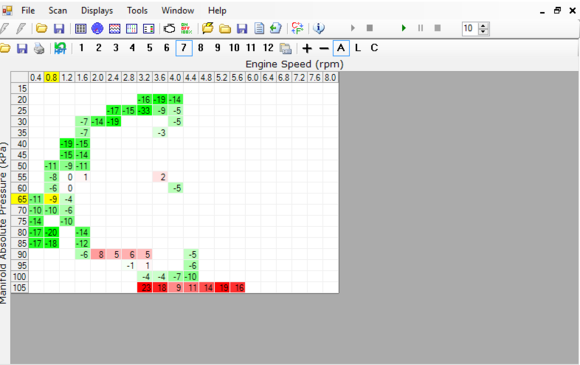The image size is (580, 365).
Task: Select the highlighted 0.8 column header
Action: (x=51, y=77)
